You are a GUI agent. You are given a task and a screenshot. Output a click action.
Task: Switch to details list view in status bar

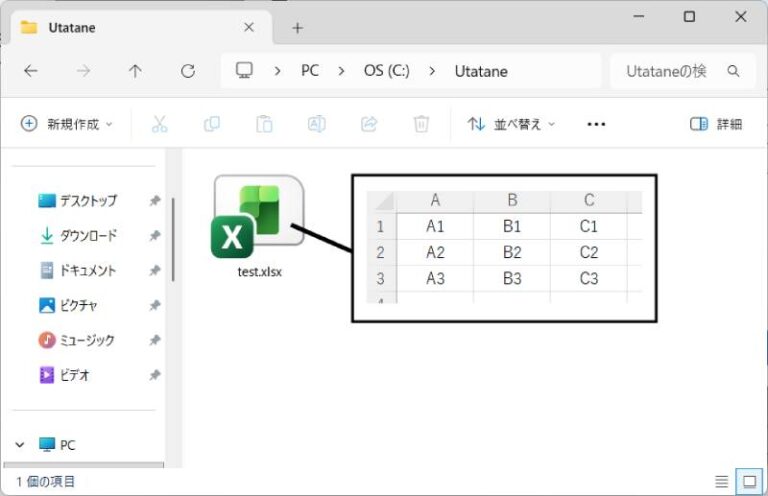pos(722,481)
